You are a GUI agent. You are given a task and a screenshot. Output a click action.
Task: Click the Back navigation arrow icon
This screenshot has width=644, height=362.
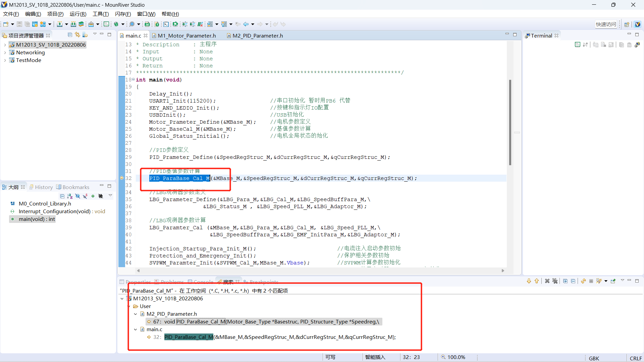pyautogui.click(x=246, y=24)
